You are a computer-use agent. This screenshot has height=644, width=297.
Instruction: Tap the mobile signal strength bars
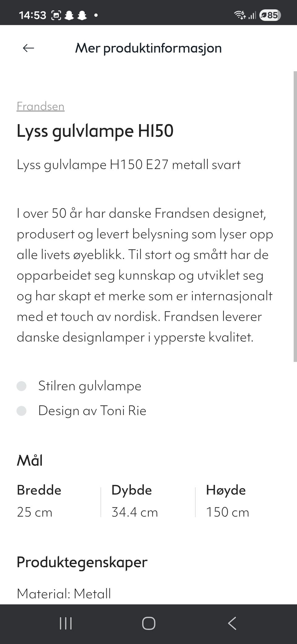click(252, 15)
